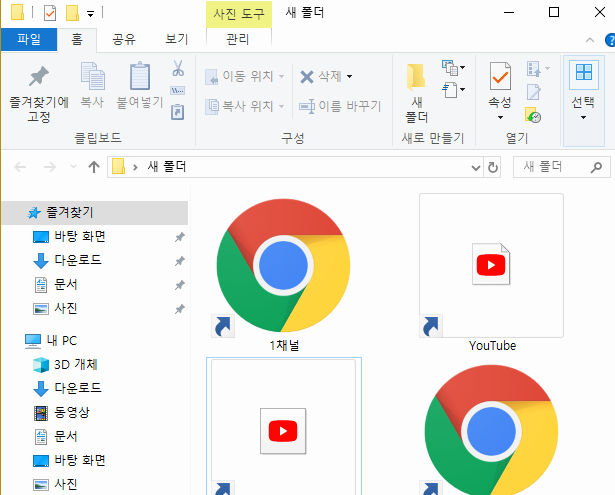Click the forward navigation arrow
Image resolution: width=615 pixels, height=495 pixels.
49,167
